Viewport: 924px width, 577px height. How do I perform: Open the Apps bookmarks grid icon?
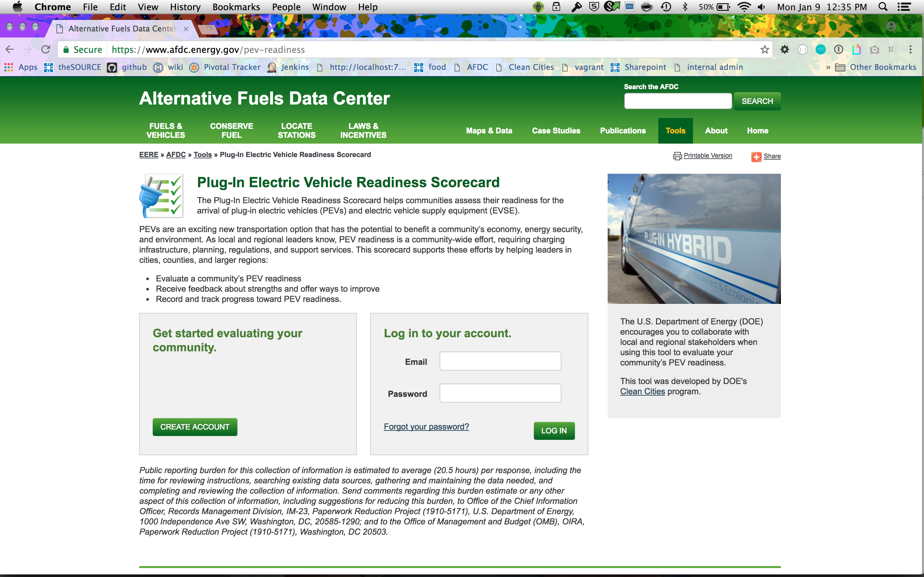pyautogui.click(x=9, y=68)
